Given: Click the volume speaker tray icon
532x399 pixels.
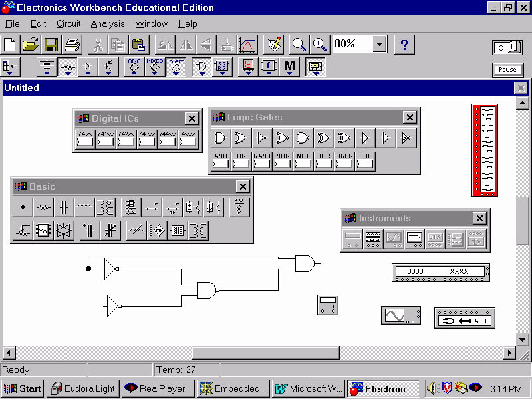Looking at the screenshot, I should (433, 388).
